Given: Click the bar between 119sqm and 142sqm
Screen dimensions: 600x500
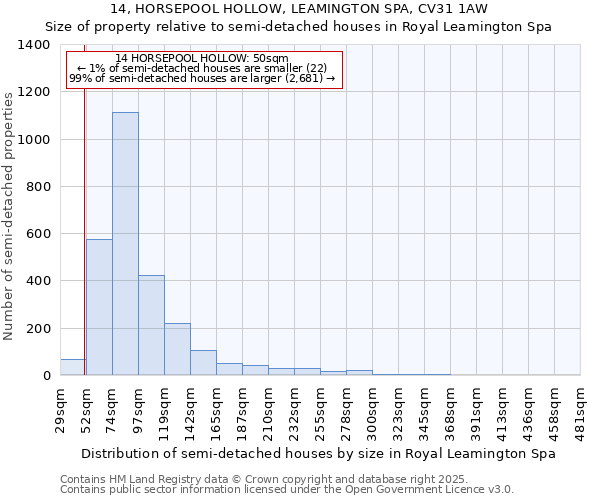Looking at the screenshot, I should (x=177, y=349).
